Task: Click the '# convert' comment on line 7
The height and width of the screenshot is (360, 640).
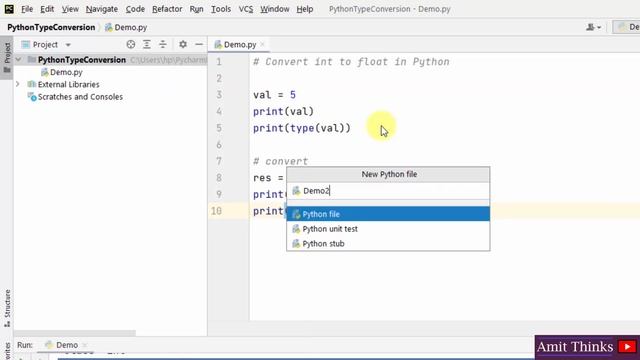Action: tap(280, 161)
